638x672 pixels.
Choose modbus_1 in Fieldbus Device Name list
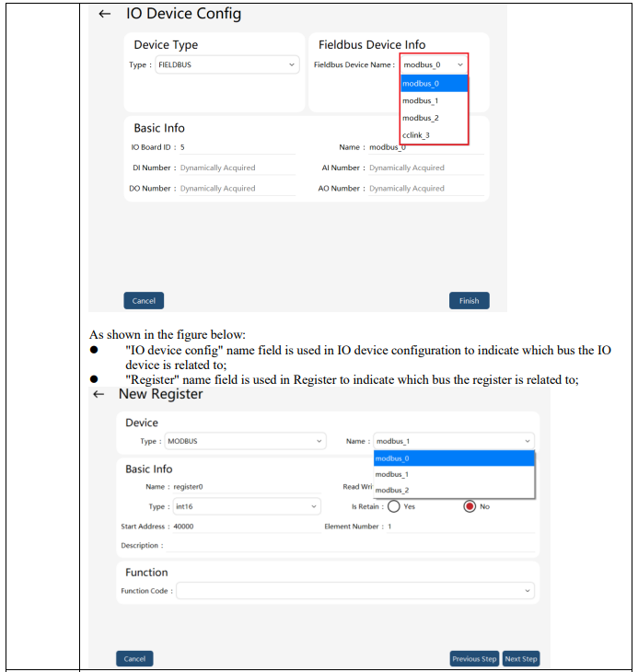pyautogui.click(x=434, y=100)
